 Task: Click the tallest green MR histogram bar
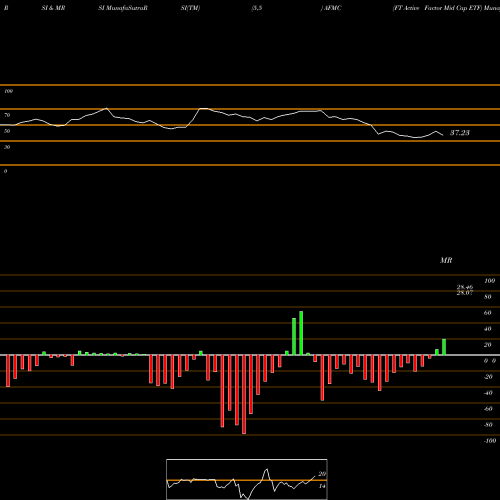point(301,333)
